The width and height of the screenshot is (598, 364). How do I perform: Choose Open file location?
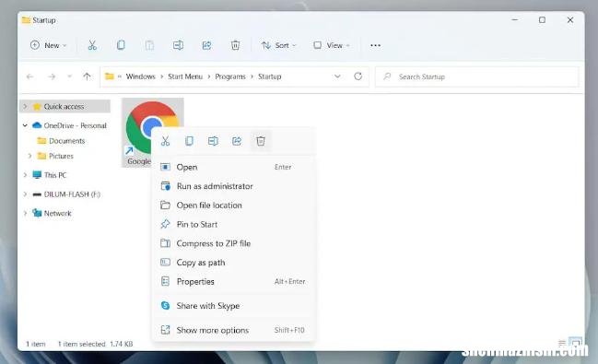233,205
